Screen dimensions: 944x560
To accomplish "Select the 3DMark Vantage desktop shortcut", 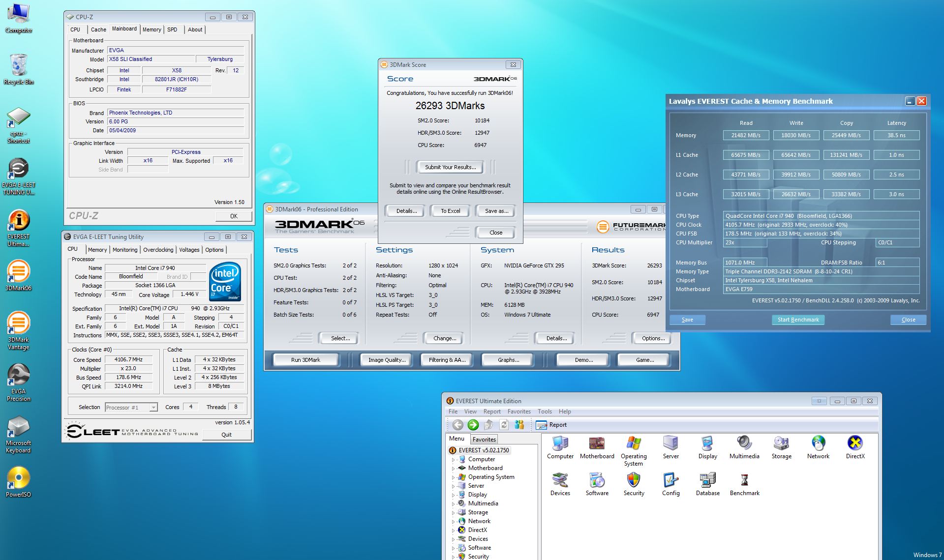I will pos(19,331).
